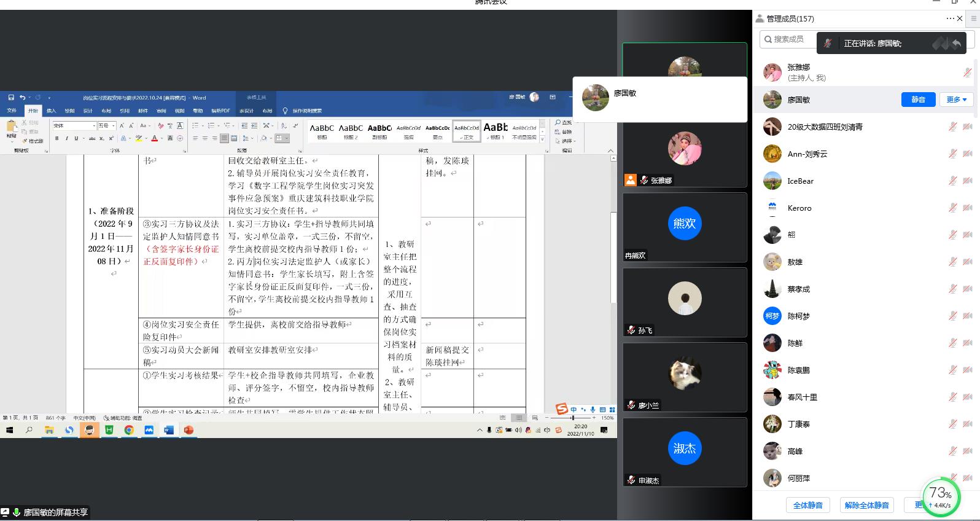Viewport: 980px width, 521px height.
Task: Toggle Keroro's microphone icon
Action: (952, 208)
